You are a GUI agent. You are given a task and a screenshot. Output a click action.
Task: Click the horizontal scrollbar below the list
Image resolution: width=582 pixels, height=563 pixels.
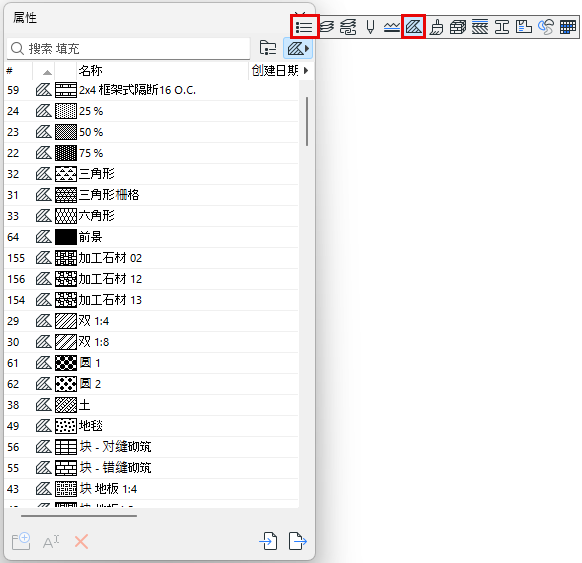pos(79,515)
